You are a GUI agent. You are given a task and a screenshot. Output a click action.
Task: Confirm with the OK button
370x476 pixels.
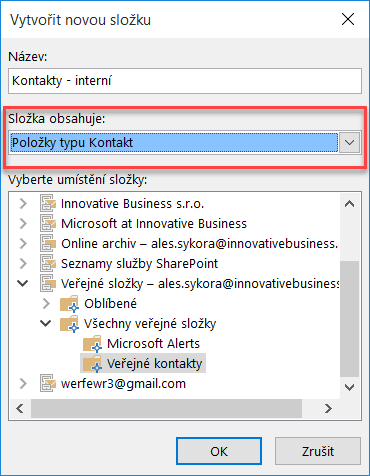click(219, 451)
